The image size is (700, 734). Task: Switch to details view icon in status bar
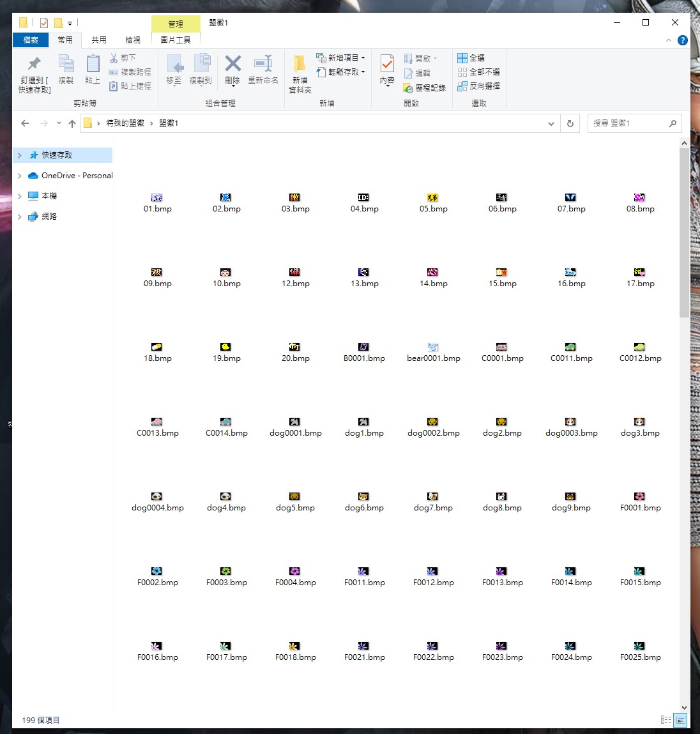pyautogui.click(x=666, y=720)
